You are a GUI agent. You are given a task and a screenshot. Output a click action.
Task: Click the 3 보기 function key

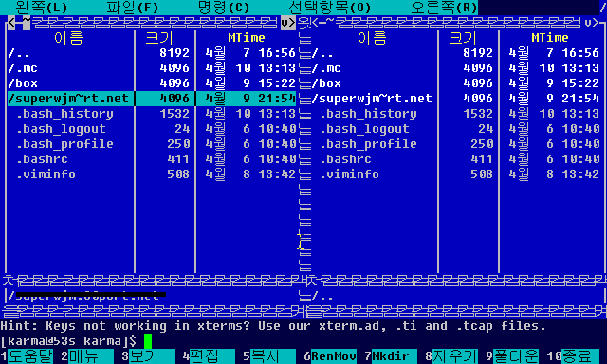coord(148,355)
